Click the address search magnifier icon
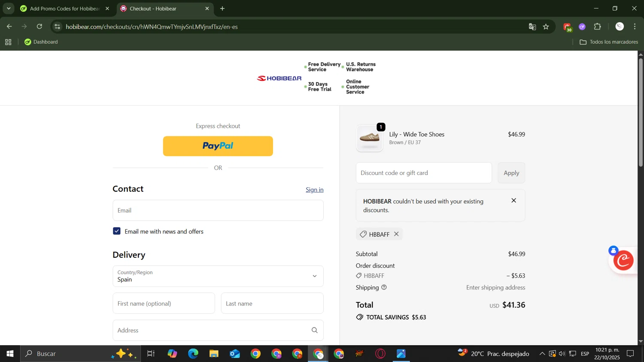Screen dimensions: 644x362 314,330
